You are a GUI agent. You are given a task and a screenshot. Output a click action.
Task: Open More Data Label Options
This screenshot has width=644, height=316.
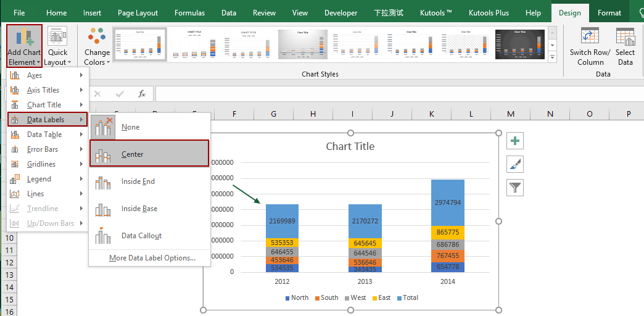click(x=152, y=258)
